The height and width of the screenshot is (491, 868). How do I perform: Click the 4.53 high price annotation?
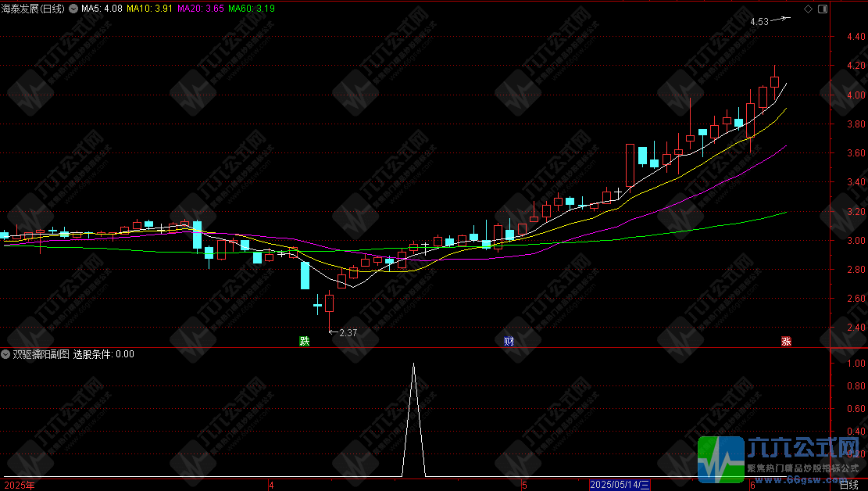(x=759, y=22)
